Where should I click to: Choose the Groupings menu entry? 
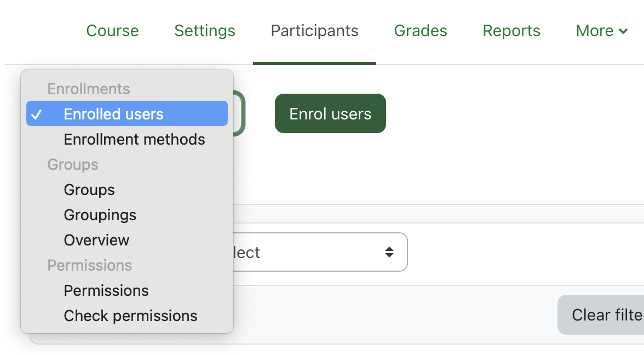tap(100, 215)
